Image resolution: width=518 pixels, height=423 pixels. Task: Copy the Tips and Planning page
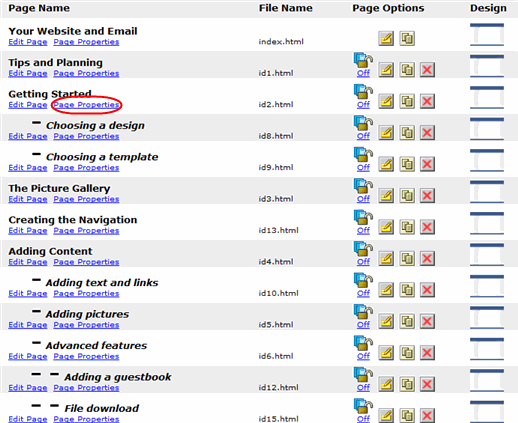tap(407, 70)
